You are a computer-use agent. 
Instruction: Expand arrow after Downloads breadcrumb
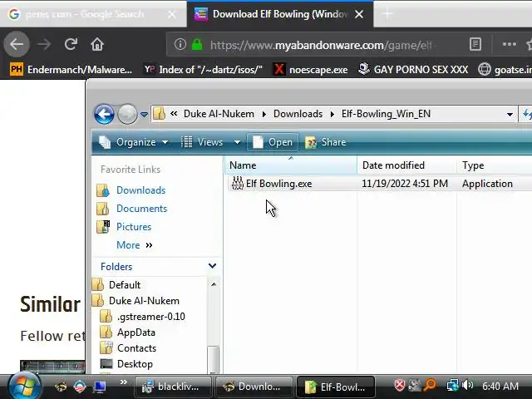(x=332, y=114)
